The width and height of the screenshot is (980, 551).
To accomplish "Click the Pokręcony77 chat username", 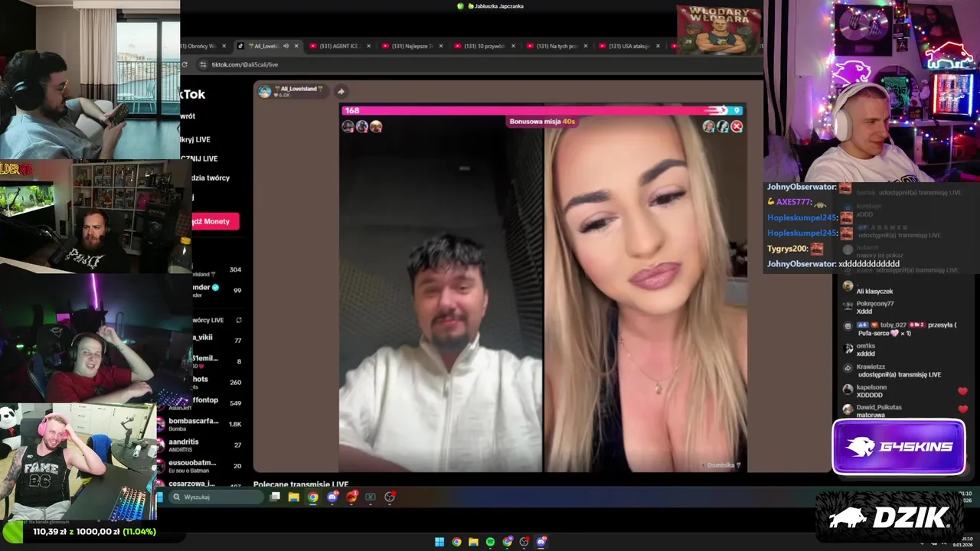I will tap(875, 304).
